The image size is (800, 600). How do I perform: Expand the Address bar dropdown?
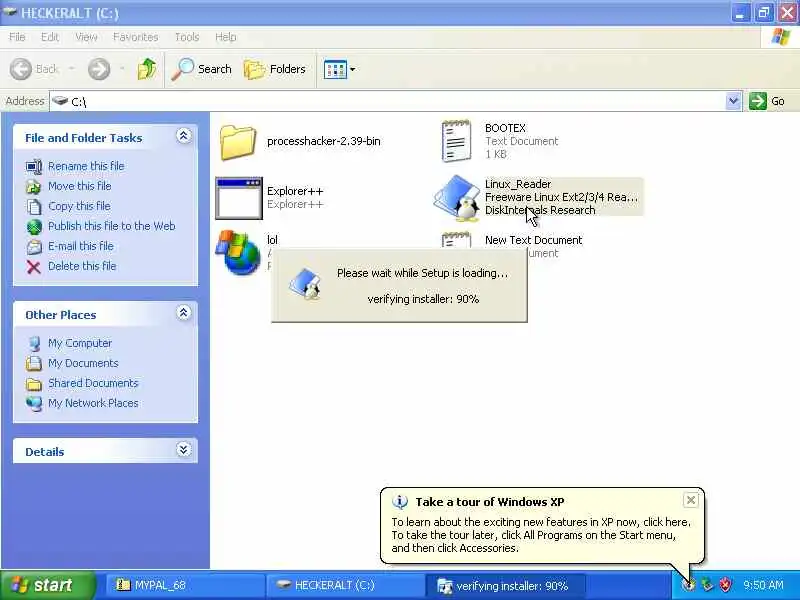click(x=733, y=101)
